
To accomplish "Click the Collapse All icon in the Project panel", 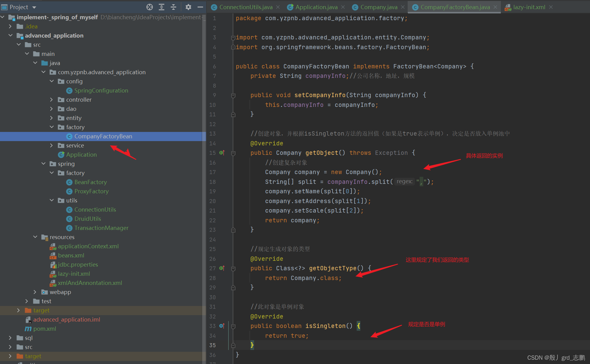I will [x=173, y=7].
